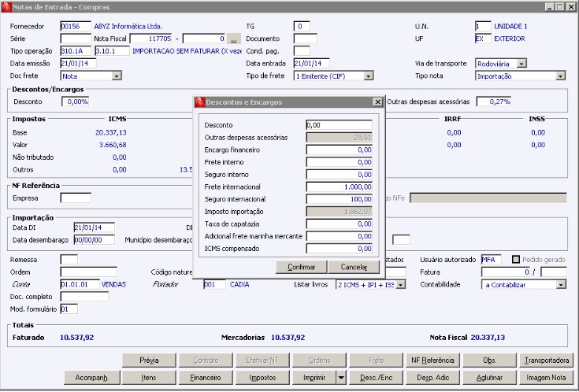Close the Descontos e Encargos dialog
Image resolution: width=579 pixels, height=392 pixels.
click(377, 102)
